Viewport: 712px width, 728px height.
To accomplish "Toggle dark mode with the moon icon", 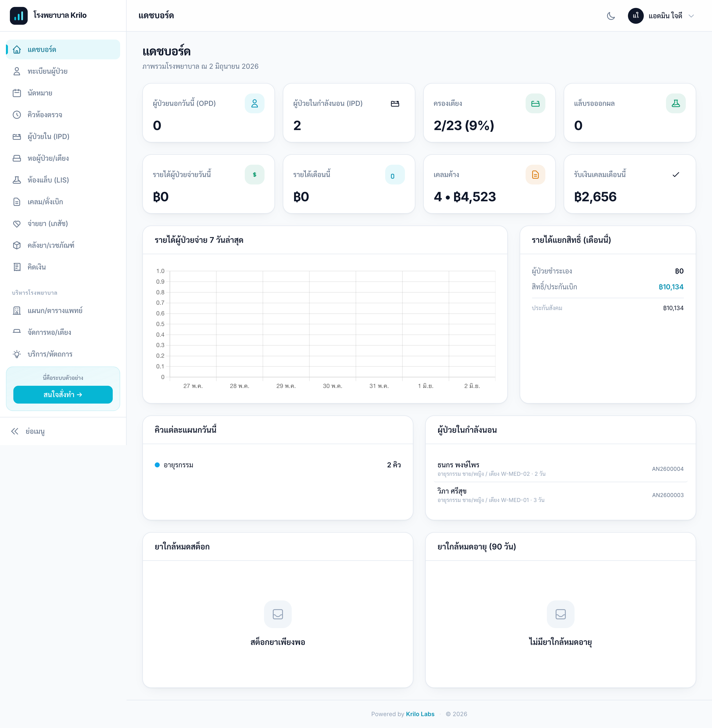I will pos(611,16).
